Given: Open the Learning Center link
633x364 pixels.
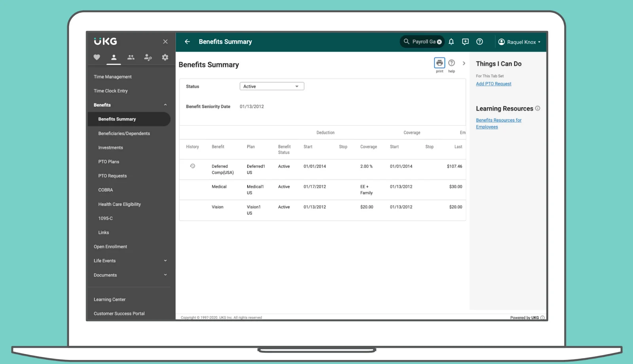Looking at the screenshot, I should 110,300.
